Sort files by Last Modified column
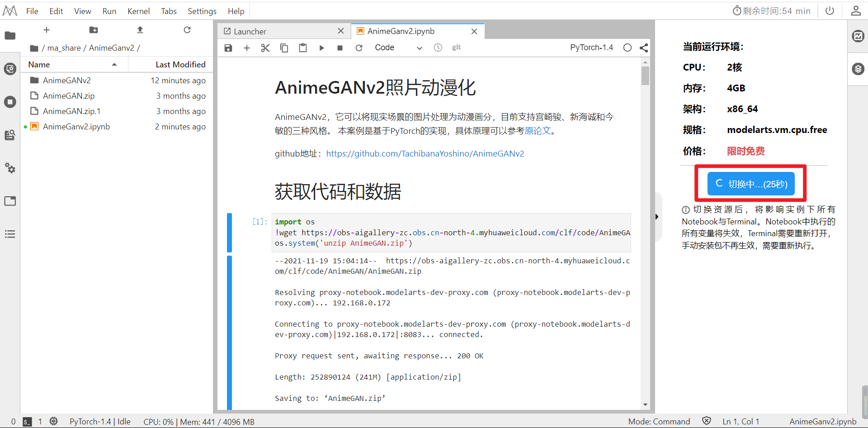This screenshot has width=868, height=428. click(x=171, y=65)
